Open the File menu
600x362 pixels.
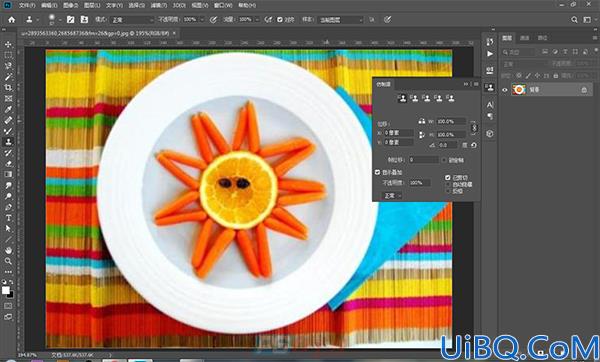[27, 5]
